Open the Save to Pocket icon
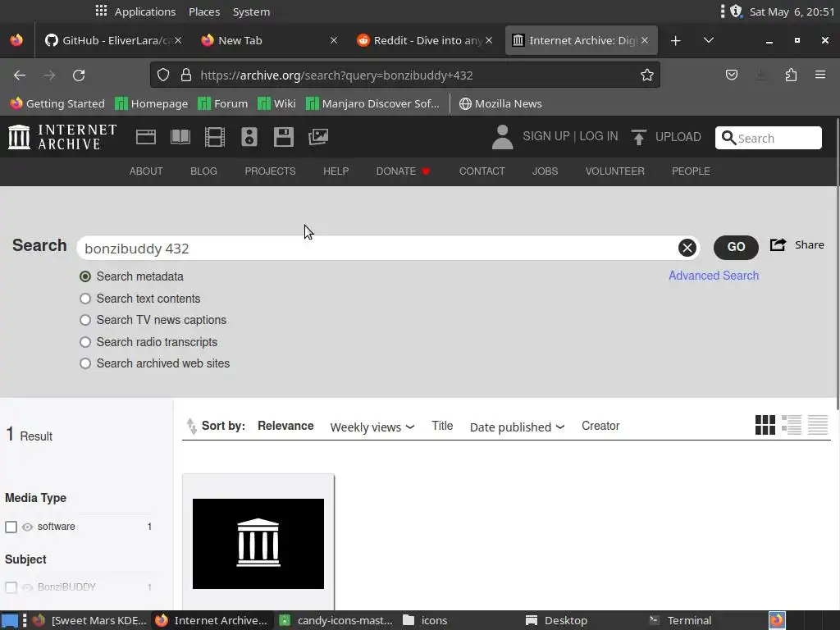Image resolution: width=840 pixels, height=630 pixels. click(732, 75)
